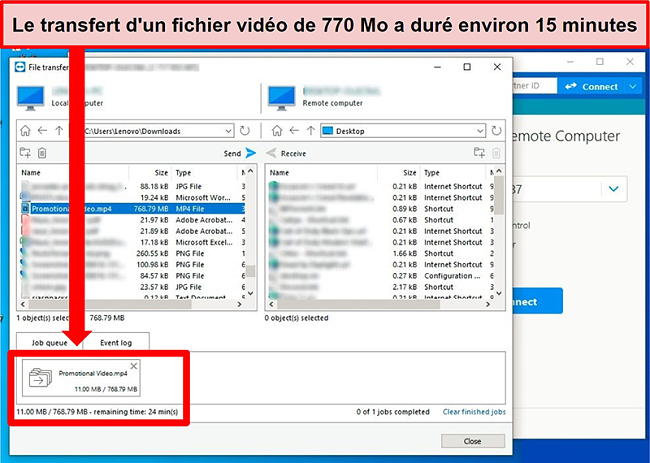This screenshot has height=463, width=650.
Task: Close the File transfer dialog with Close button
Action: (x=473, y=441)
